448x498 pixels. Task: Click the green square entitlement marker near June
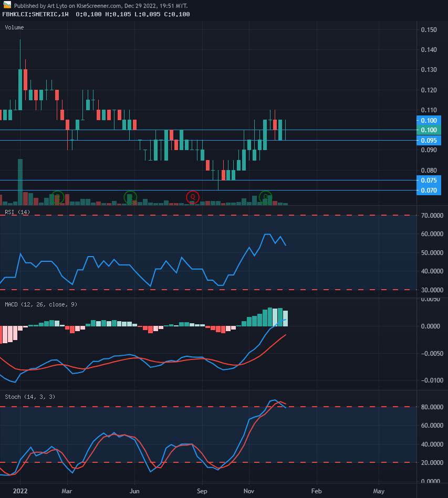130,197
